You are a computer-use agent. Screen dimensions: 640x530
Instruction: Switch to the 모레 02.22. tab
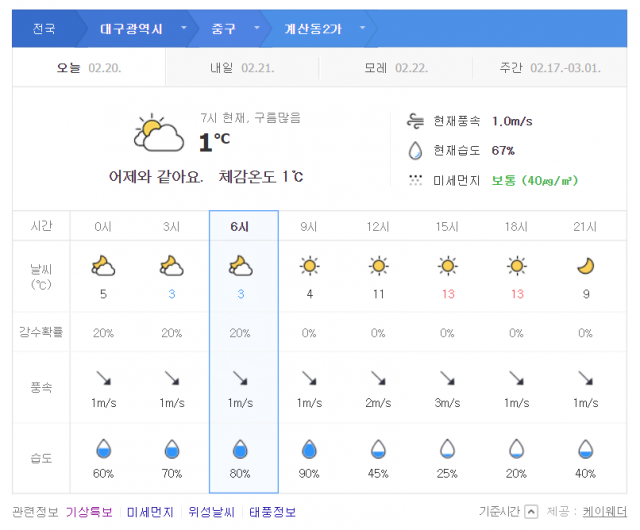coord(396,67)
